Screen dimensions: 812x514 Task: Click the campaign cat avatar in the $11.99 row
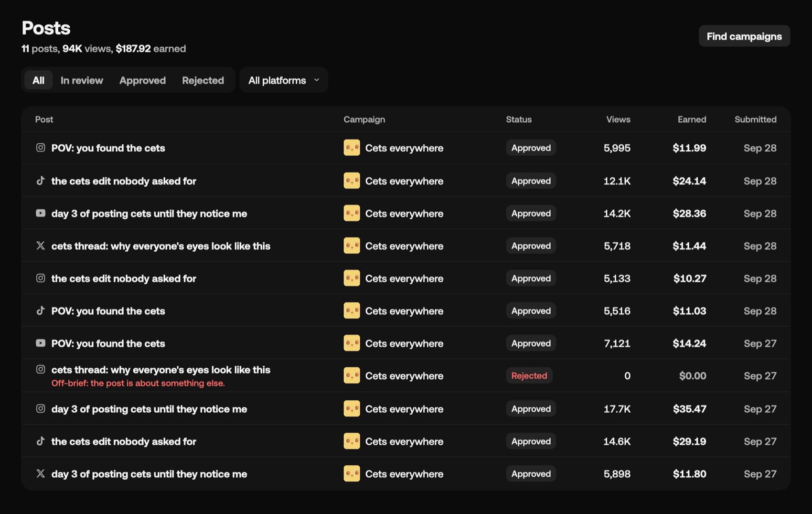point(352,148)
